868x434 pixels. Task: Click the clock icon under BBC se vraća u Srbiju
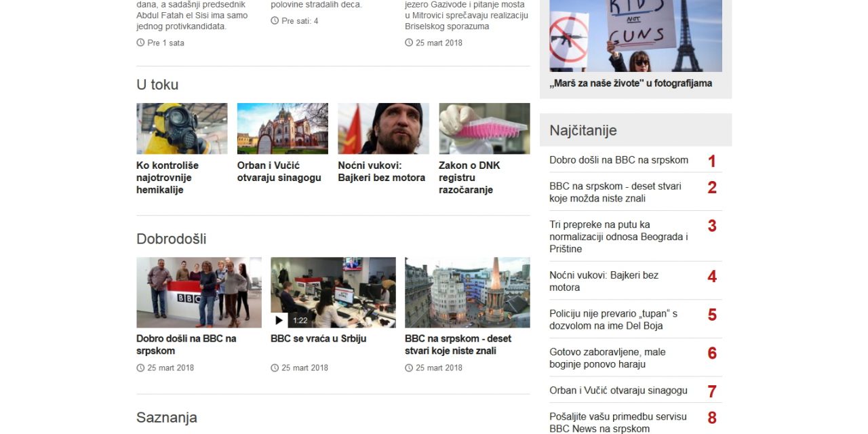pos(275,368)
